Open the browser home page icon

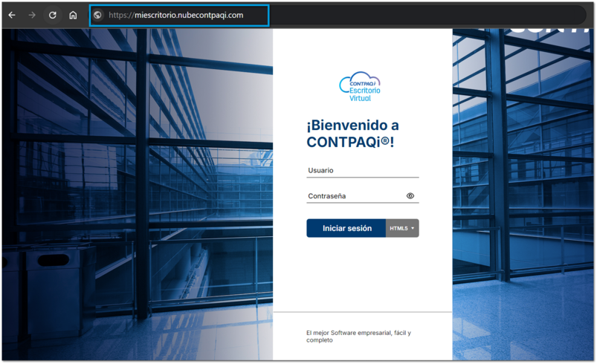coord(73,15)
